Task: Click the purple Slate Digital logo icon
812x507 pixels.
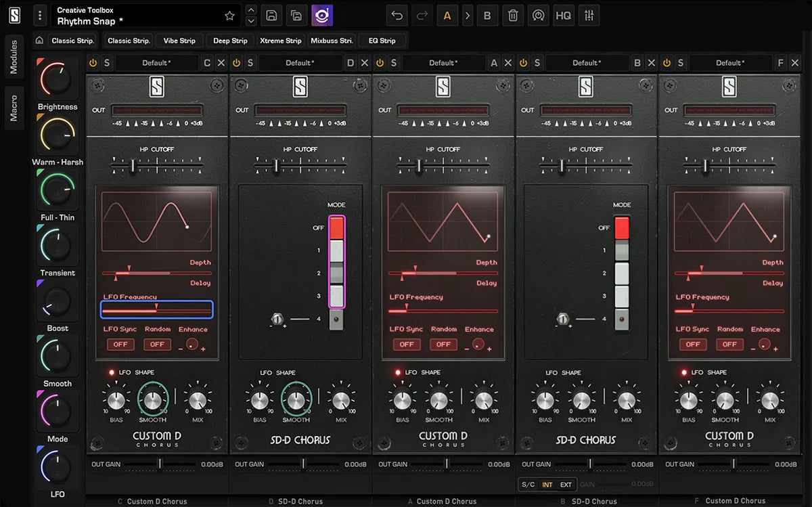Action: 322,15
